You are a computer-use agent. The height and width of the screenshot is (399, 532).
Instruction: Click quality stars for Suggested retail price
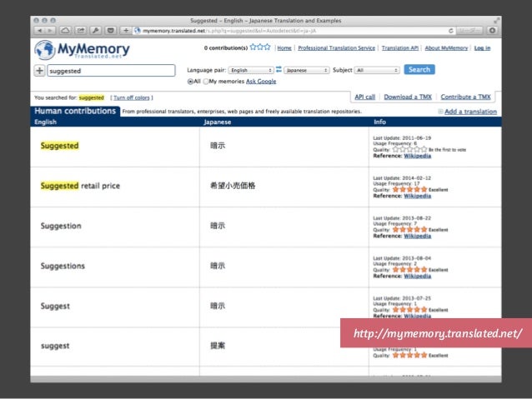pyautogui.click(x=409, y=189)
